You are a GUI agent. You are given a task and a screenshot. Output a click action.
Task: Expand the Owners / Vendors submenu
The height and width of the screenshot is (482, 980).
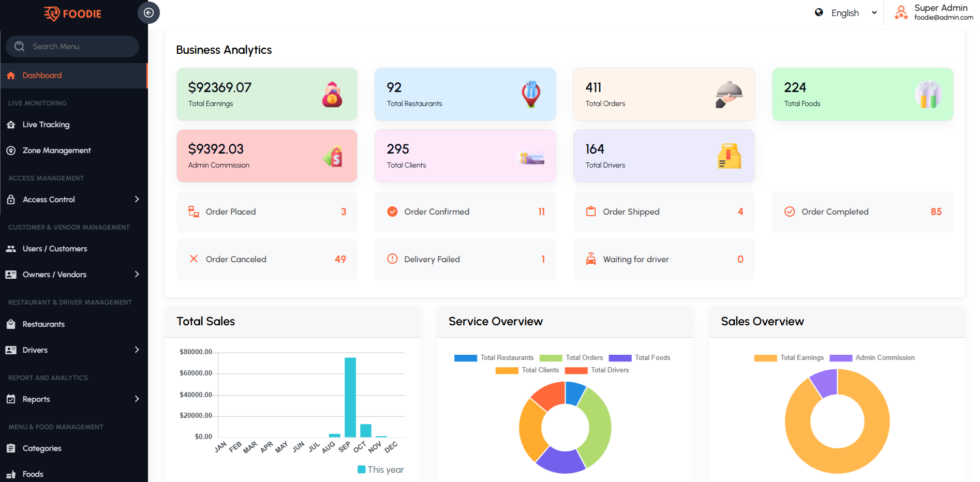[137, 275]
